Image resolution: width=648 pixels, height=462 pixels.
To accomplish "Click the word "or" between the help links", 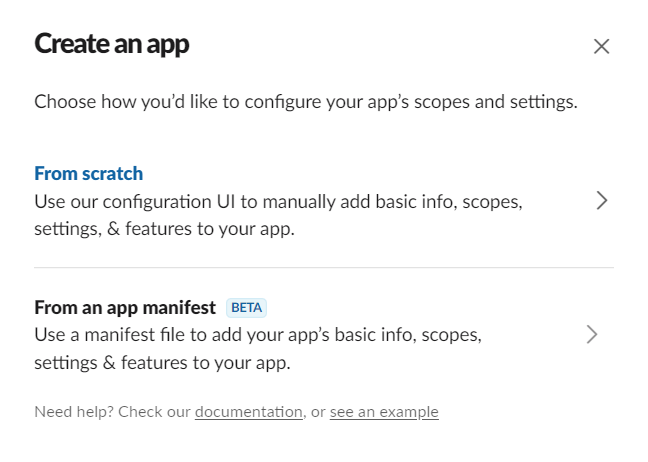I will coord(318,412).
